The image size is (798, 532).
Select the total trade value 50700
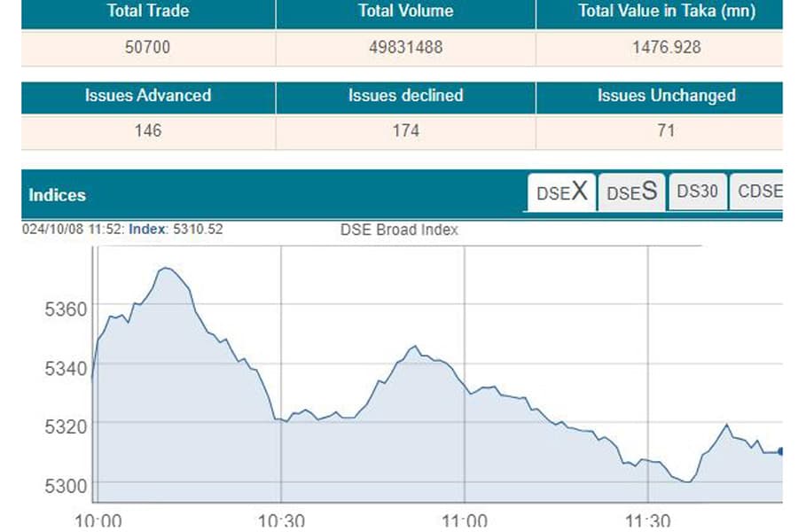147,47
